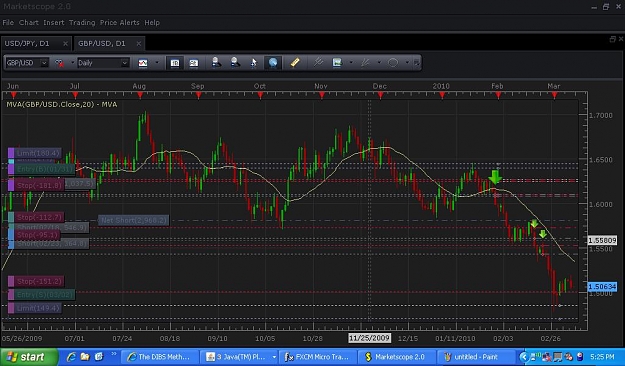Screen dimensions: 625x366
Task: Select the ellipse shape tool
Action: tap(393, 63)
